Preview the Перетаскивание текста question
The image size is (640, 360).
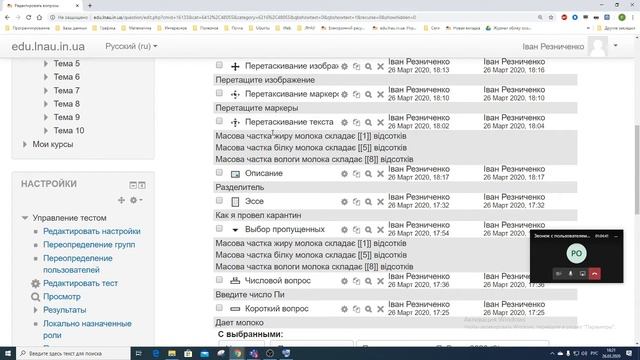point(368,122)
